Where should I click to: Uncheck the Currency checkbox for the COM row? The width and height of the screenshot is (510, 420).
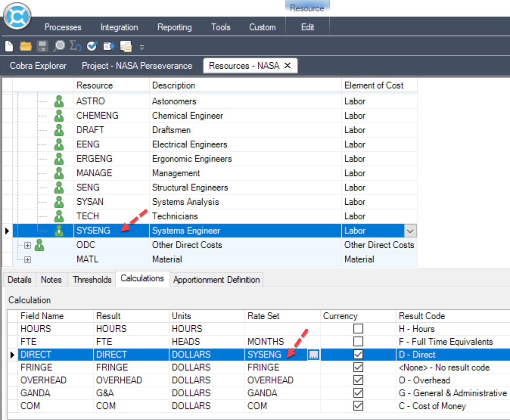358,406
